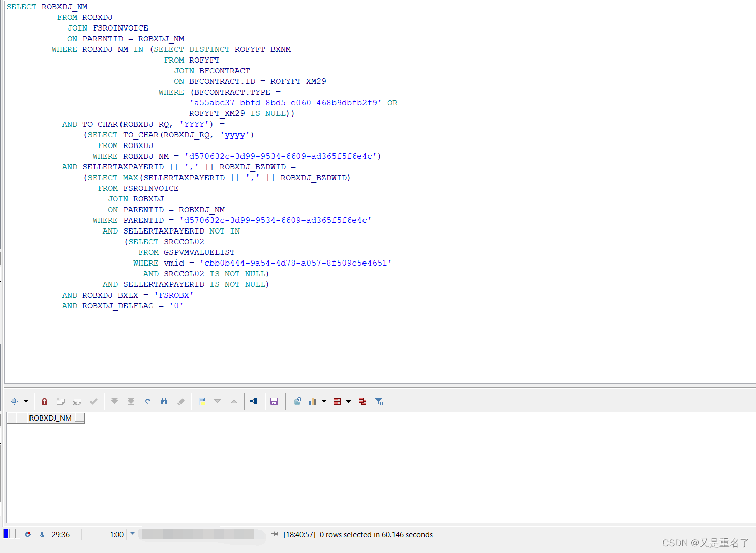
Task: Click the lowercase 'yyyy' format string
Action: pyautogui.click(x=235, y=135)
